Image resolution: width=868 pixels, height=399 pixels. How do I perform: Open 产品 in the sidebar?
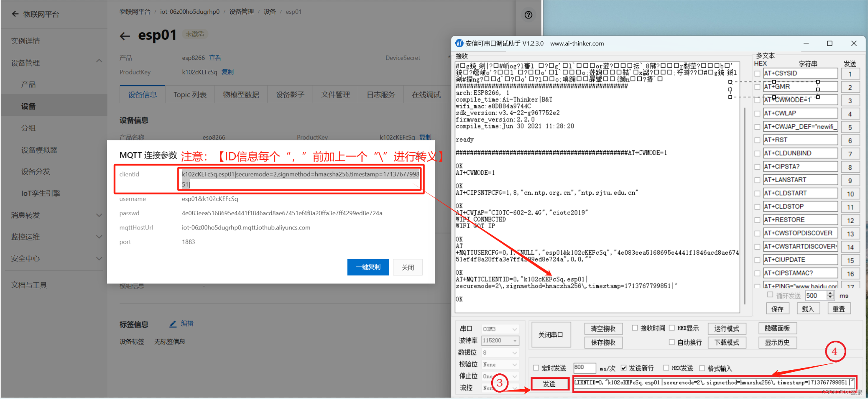pos(28,84)
